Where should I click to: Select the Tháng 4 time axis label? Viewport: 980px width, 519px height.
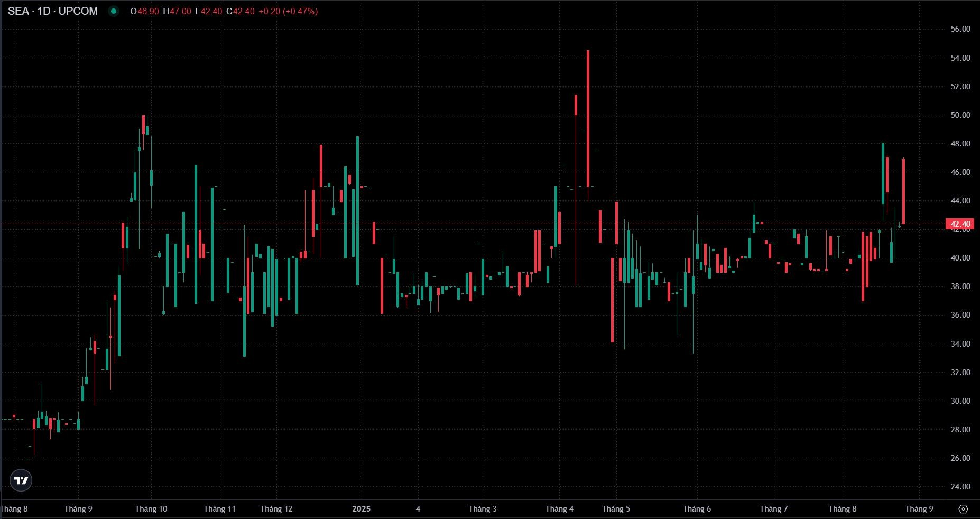pos(559,509)
